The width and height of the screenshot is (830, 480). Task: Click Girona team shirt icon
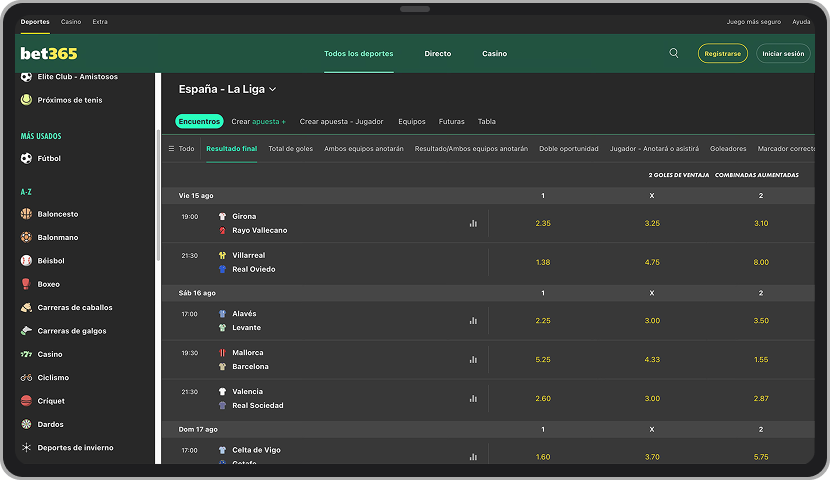[x=222, y=216]
